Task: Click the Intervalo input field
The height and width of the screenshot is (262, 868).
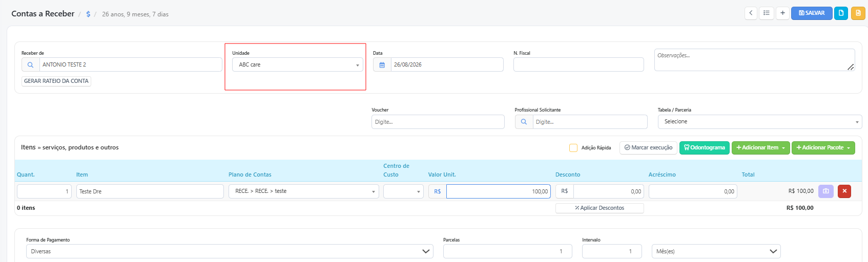Action: 612,251
